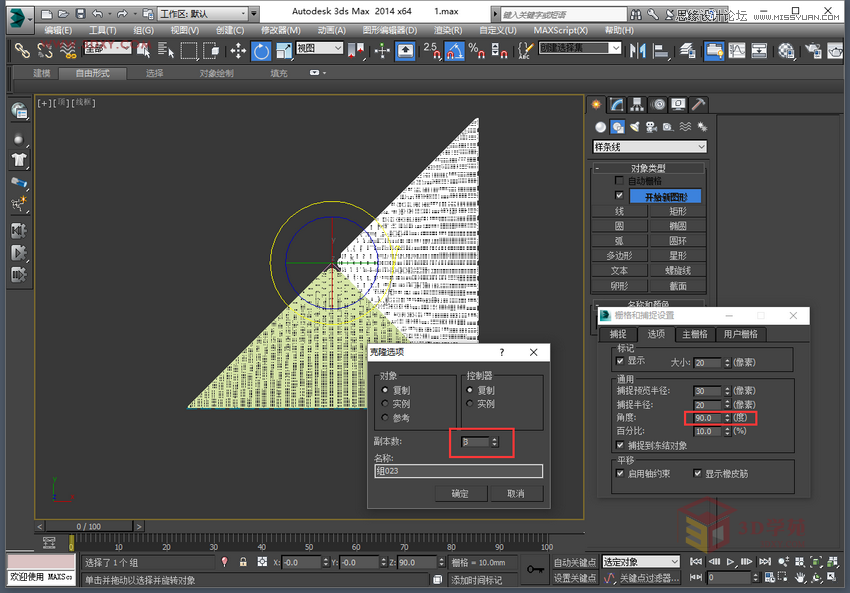This screenshot has width=850, height=593.
Task: Select the Shapes category icon in Create panel
Action: point(617,126)
